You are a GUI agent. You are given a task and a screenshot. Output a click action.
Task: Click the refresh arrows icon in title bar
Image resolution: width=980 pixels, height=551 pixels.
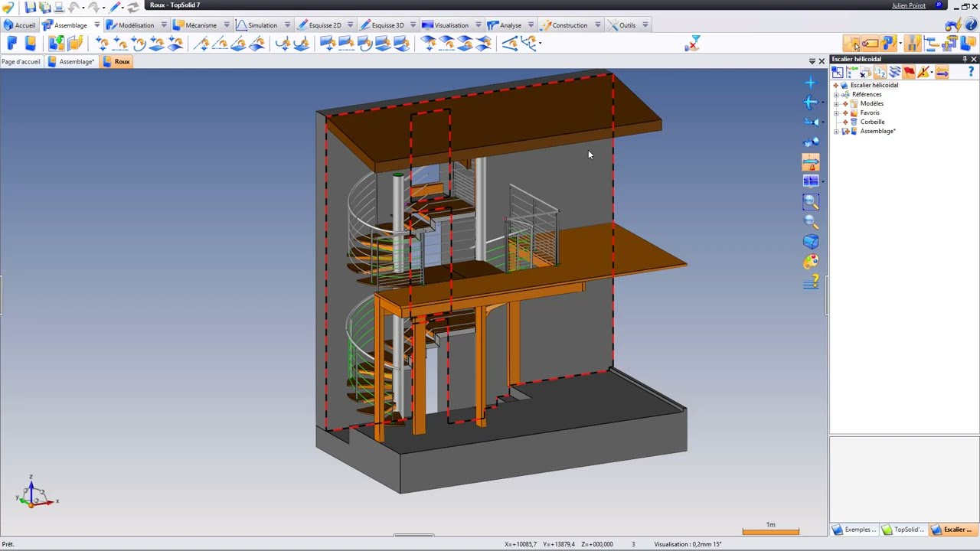click(132, 7)
